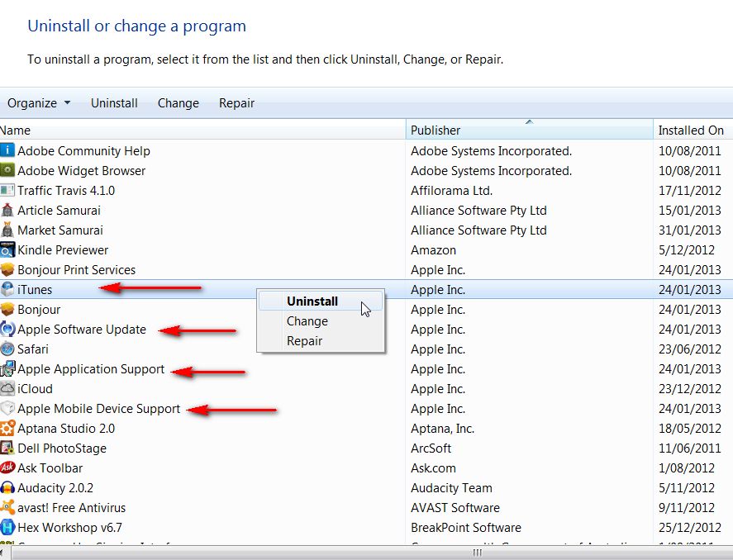Select the Bonjour box icon
This screenshot has width=733, height=560.
click(x=7, y=309)
